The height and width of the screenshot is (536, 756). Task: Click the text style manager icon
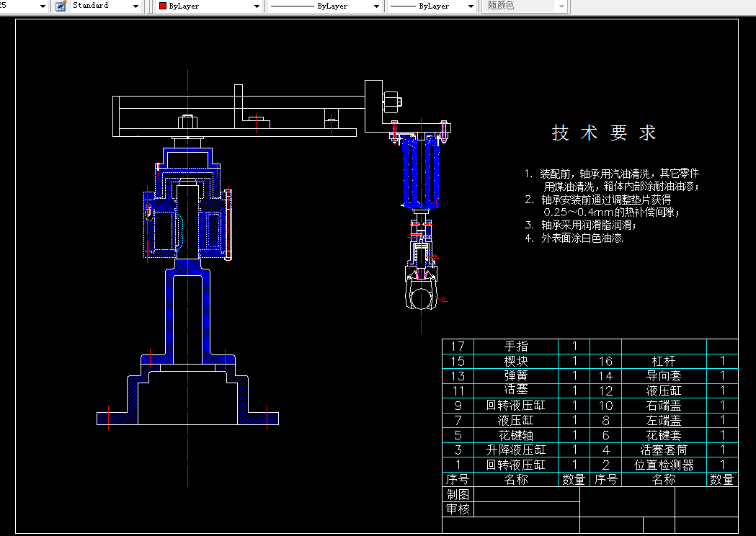point(61,6)
